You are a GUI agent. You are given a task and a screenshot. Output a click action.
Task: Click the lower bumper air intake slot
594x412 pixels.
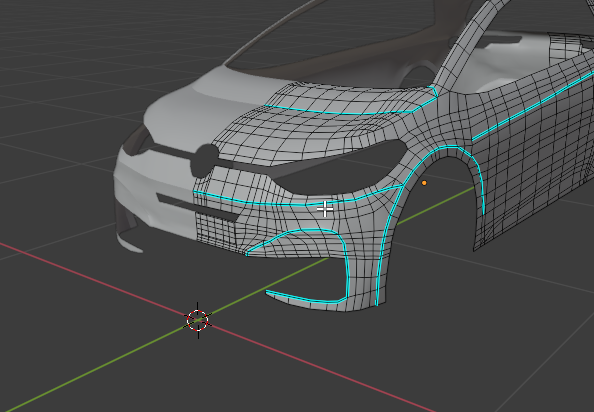[x=197, y=208]
